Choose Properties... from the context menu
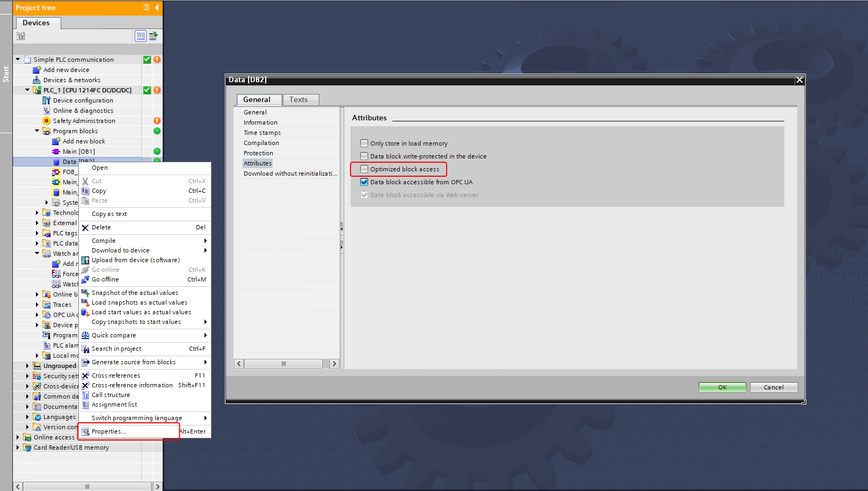The width and height of the screenshot is (868, 491). coord(109,431)
